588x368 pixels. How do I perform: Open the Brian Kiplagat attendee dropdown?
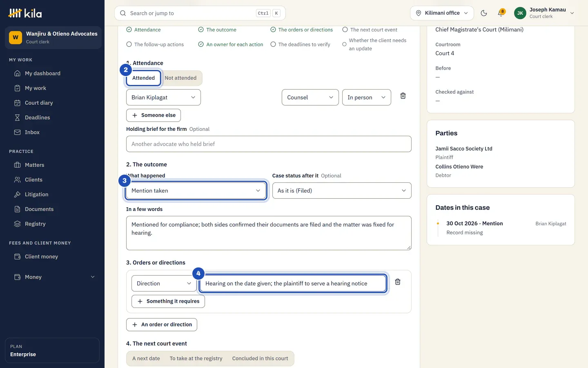(x=163, y=97)
